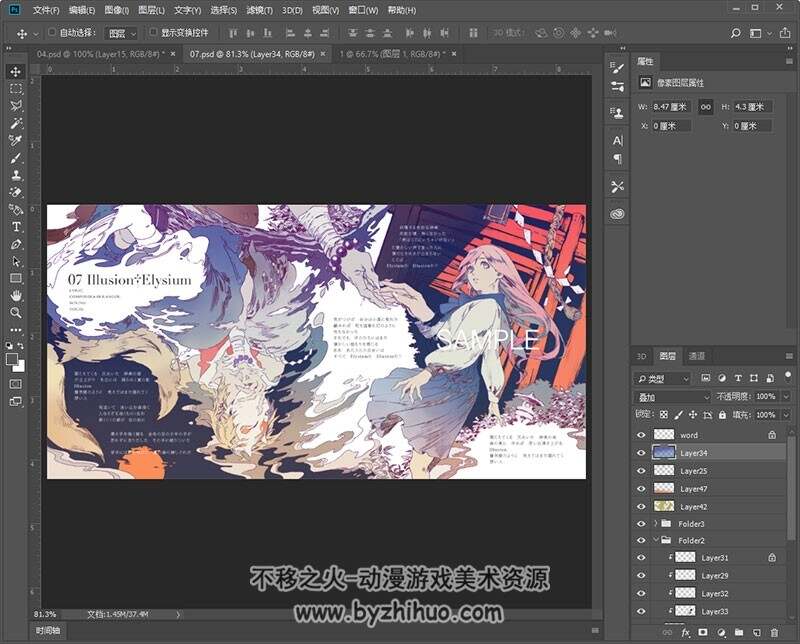Select the Zoom tool
The image size is (800, 644).
point(16,312)
